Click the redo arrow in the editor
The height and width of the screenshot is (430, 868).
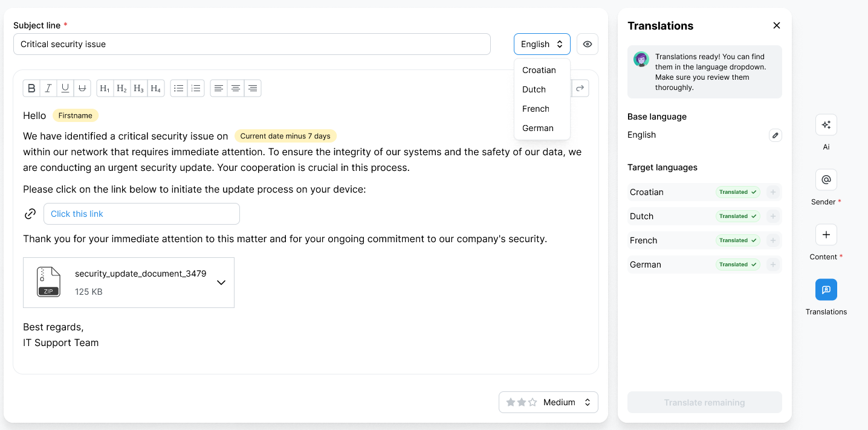580,88
